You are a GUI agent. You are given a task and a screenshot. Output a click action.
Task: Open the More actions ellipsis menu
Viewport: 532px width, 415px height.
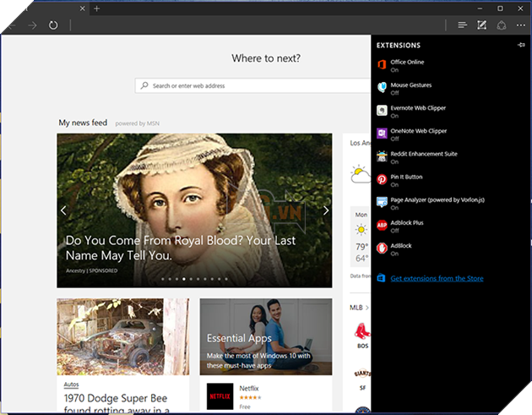point(521,25)
